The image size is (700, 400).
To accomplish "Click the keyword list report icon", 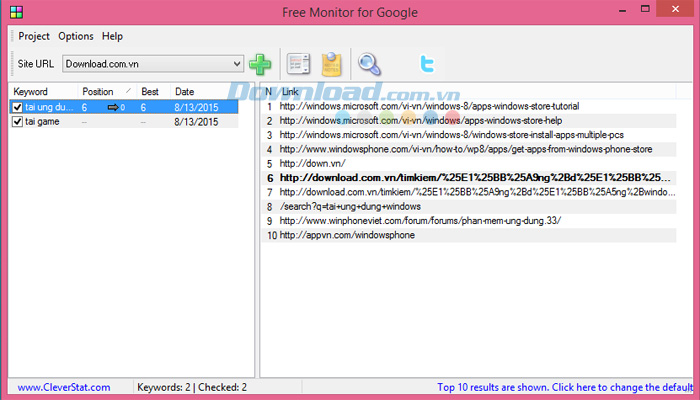I will click(x=299, y=64).
